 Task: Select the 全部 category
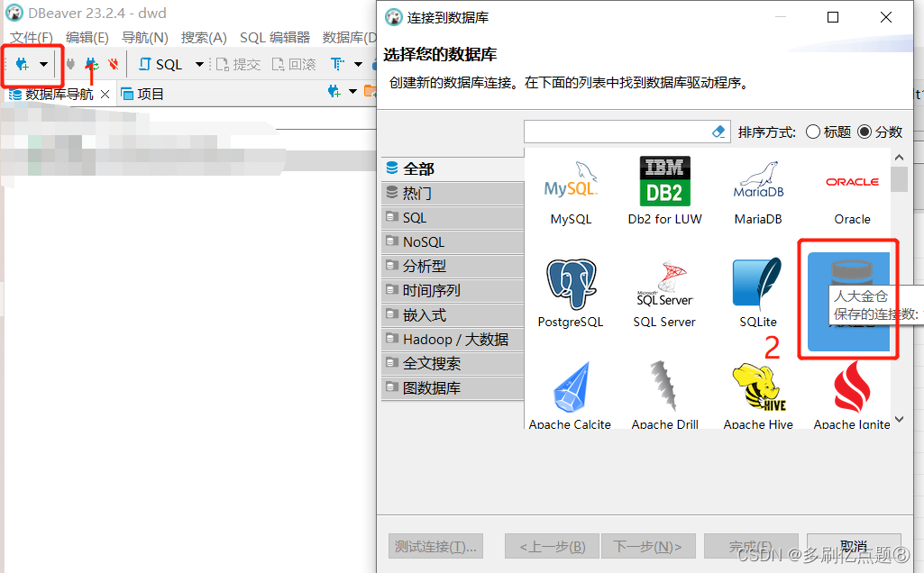coord(453,169)
